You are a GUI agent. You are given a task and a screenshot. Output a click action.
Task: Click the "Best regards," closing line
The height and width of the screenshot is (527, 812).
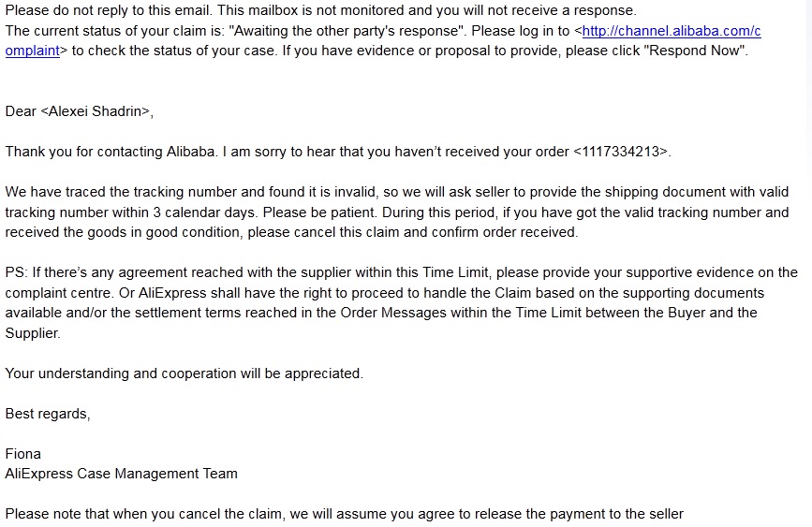tap(48, 414)
